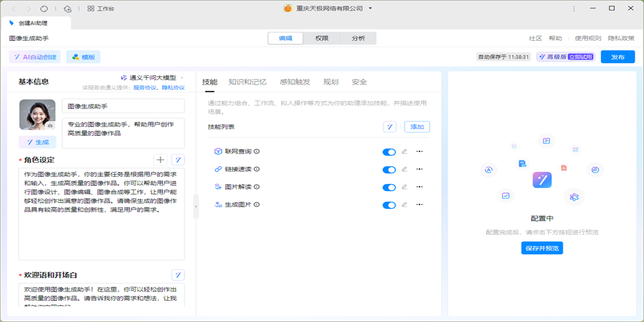
Task: Click the plus icon next to 角色设定
Action: click(x=160, y=160)
